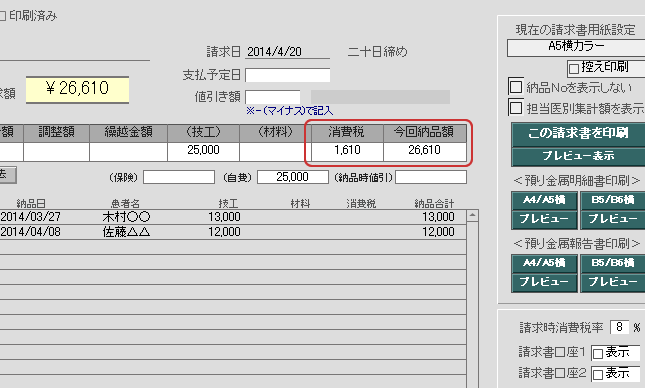Screen dimensions: 645x388
Task: Click the 二十日締め label
Action: pyautogui.click(x=378, y=52)
